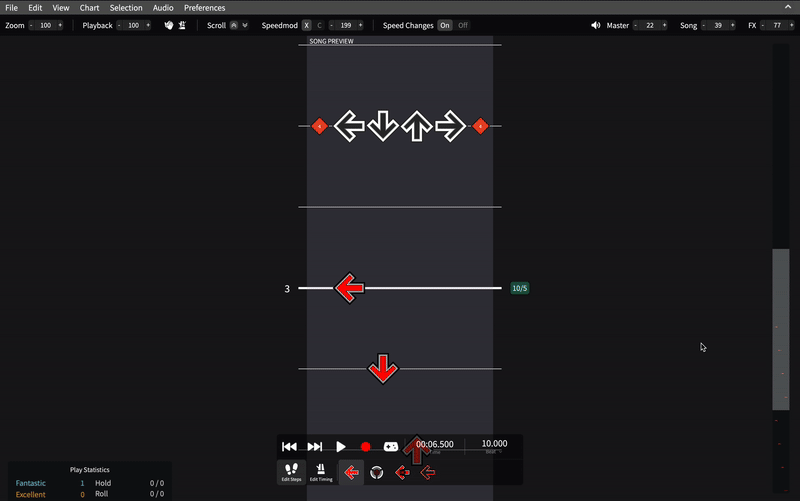Collapse the menu bar with chevron
The height and width of the screenshot is (501, 800).
[x=788, y=7]
